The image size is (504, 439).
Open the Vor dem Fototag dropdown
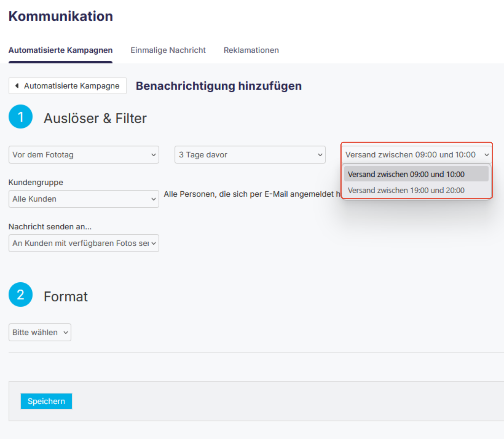(84, 155)
